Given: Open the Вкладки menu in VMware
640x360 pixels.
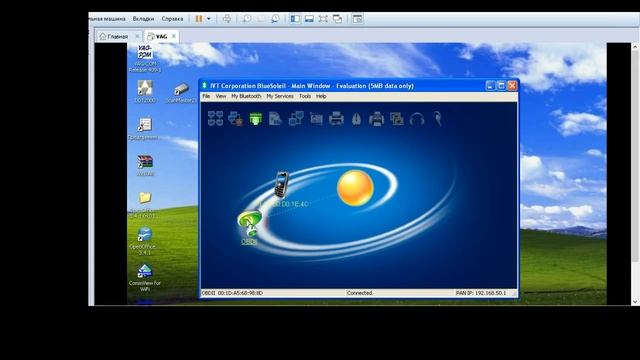Looking at the screenshot, I should point(143,19).
